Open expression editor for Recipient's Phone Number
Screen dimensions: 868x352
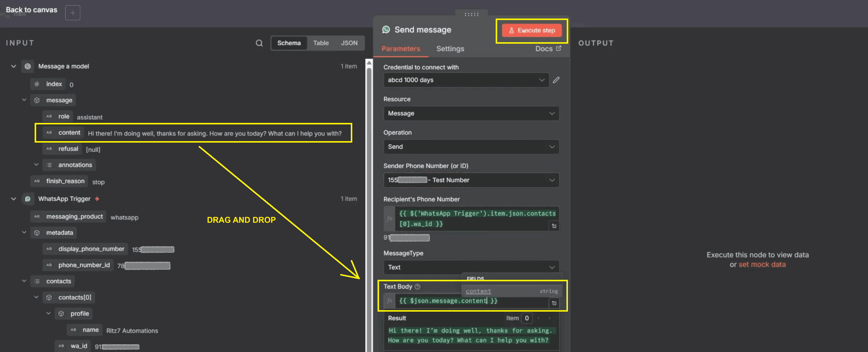click(554, 226)
